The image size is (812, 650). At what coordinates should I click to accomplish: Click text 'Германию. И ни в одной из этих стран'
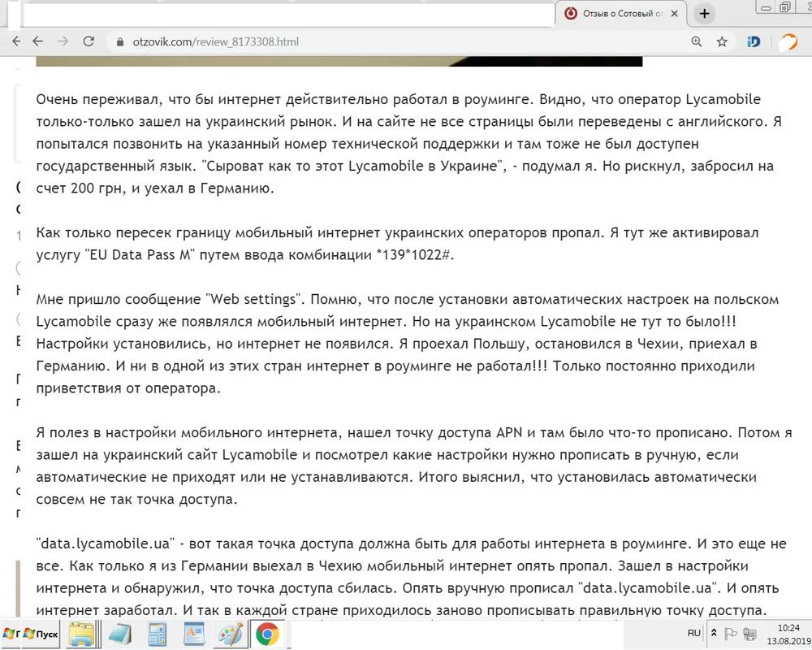[x=169, y=366]
